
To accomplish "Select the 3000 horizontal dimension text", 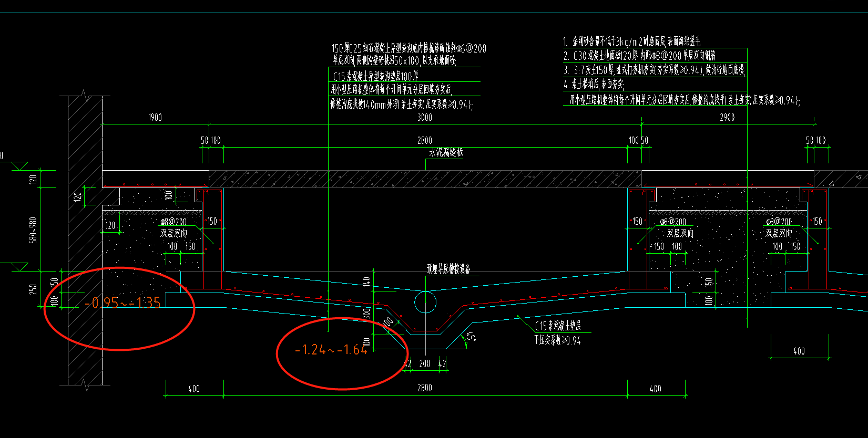I will (425, 118).
